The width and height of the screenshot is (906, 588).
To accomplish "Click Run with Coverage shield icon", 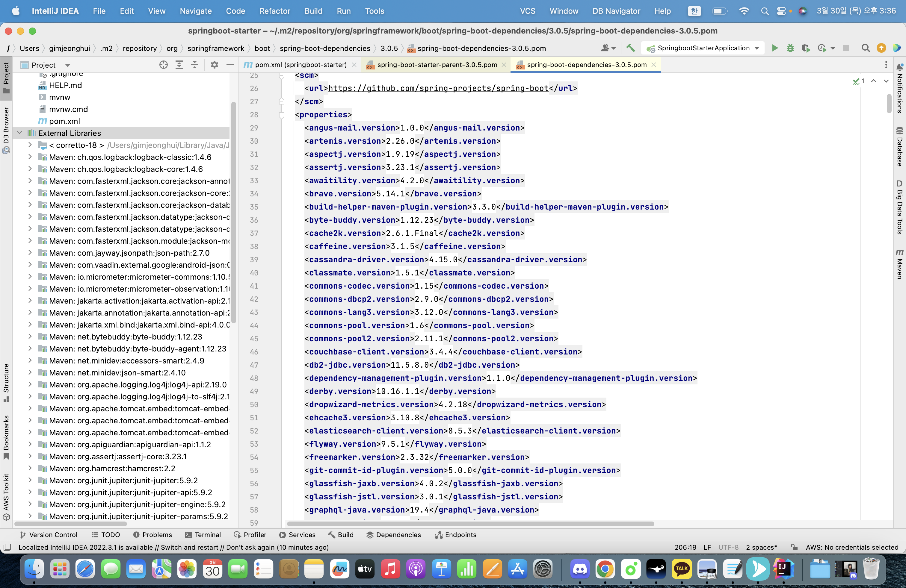I will tap(806, 48).
